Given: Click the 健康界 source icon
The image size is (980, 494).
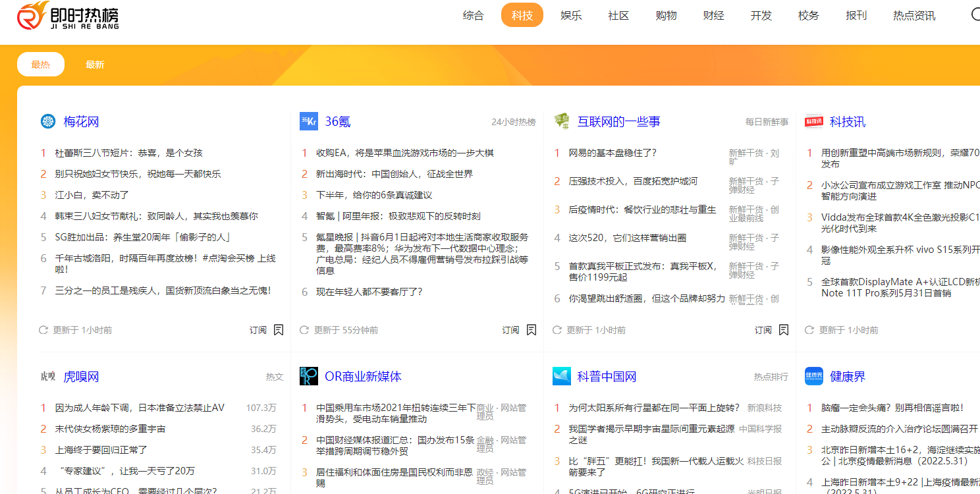Looking at the screenshot, I should coord(814,376).
